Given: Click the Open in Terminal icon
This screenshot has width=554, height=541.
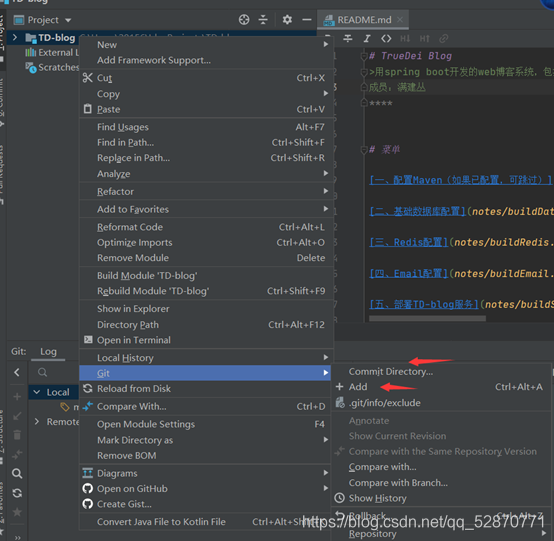Looking at the screenshot, I should pyautogui.click(x=88, y=340).
